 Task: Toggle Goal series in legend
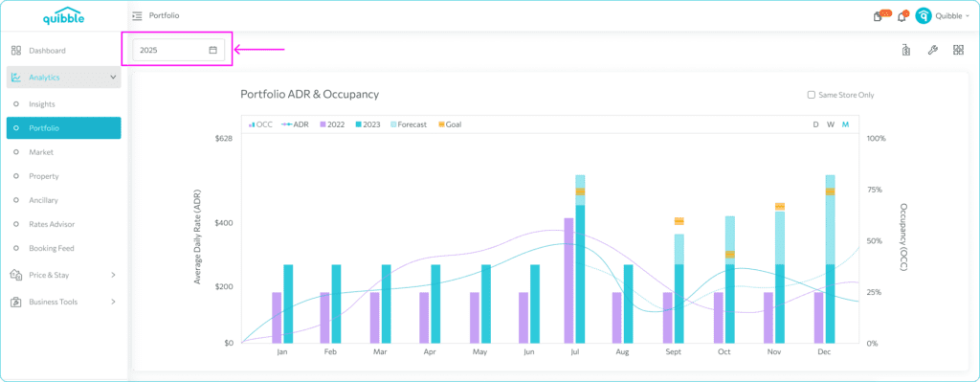pos(450,124)
